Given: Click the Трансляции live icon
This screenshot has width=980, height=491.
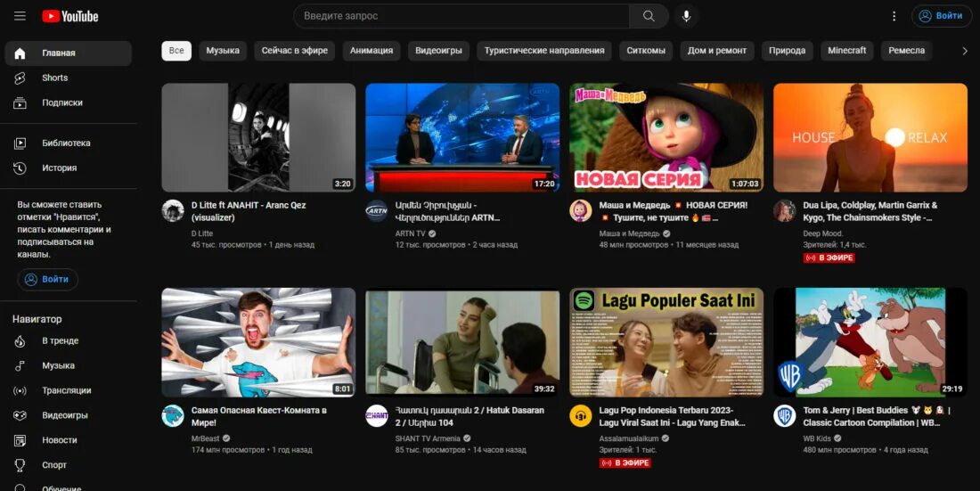Looking at the screenshot, I should pos(20,391).
